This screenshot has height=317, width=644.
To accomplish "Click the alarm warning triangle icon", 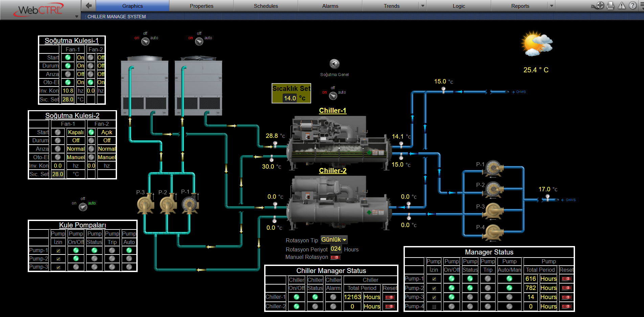I will pyautogui.click(x=622, y=6).
